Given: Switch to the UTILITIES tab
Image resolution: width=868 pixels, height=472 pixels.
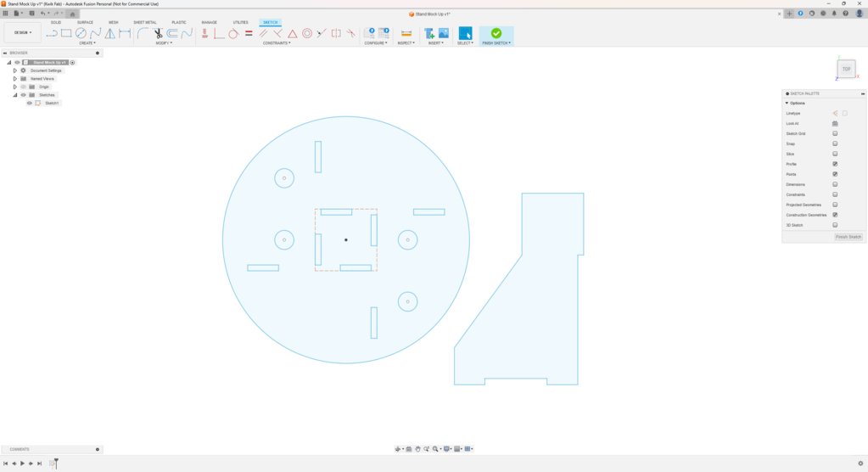Looking at the screenshot, I should pyautogui.click(x=240, y=23).
